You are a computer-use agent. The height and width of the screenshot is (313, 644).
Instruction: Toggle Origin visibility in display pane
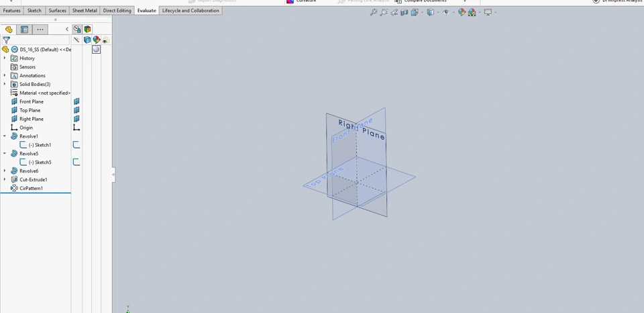(76, 128)
